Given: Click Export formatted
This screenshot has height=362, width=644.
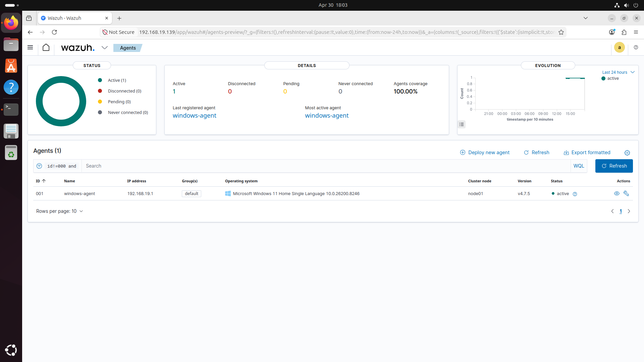Looking at the screenshot, I should (587, 153).
